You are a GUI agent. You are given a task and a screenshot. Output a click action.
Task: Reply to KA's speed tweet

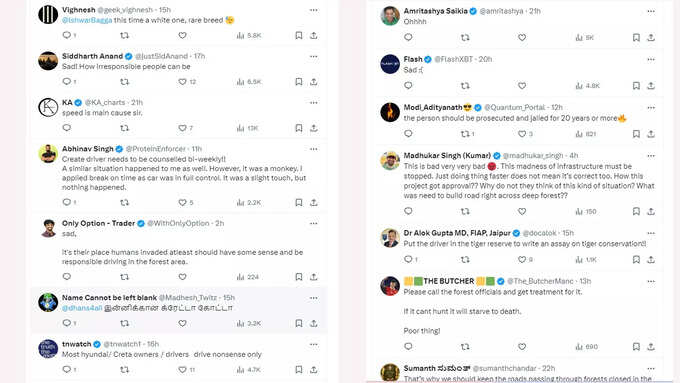coord(66,128)
